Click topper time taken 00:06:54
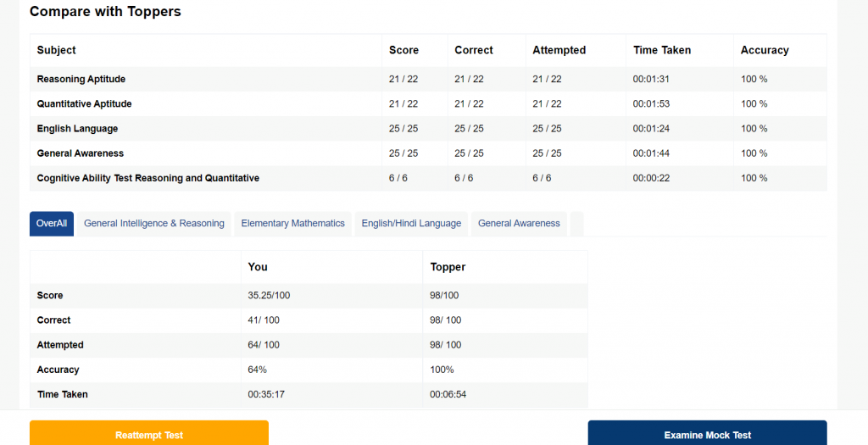The width and height of the screenshot is (868, 445). (448, 395)
